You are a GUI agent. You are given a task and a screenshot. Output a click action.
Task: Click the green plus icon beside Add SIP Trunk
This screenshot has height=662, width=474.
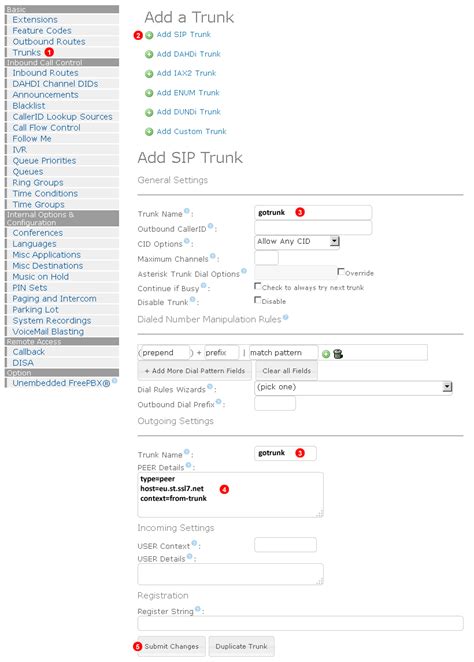(x=149, y=35)
